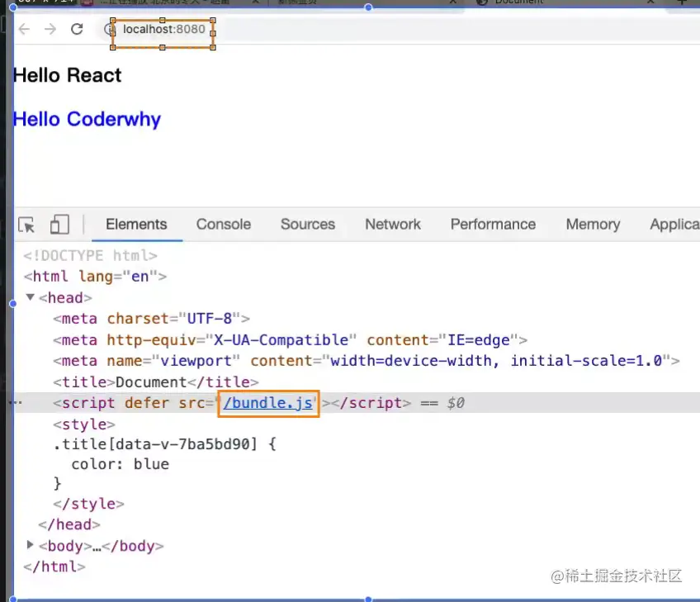Click the localhost:8080 address bar

click(163, 30)
